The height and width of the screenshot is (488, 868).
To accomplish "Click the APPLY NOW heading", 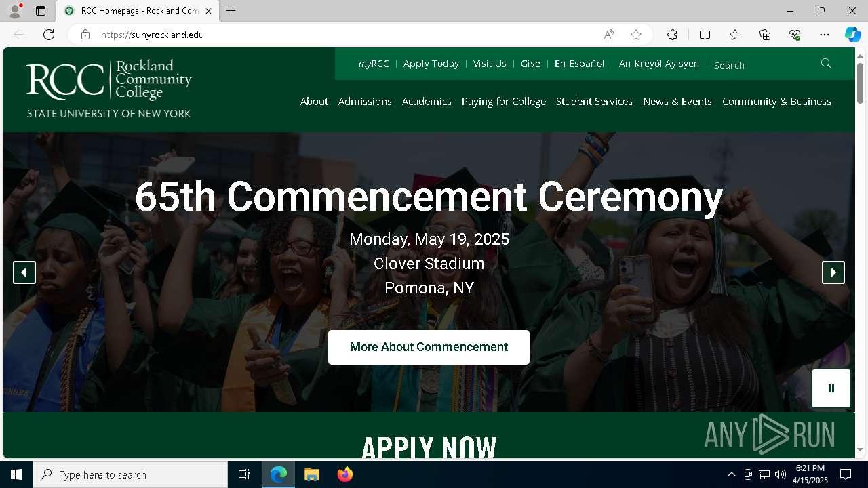I will click(x=429, y=447).
